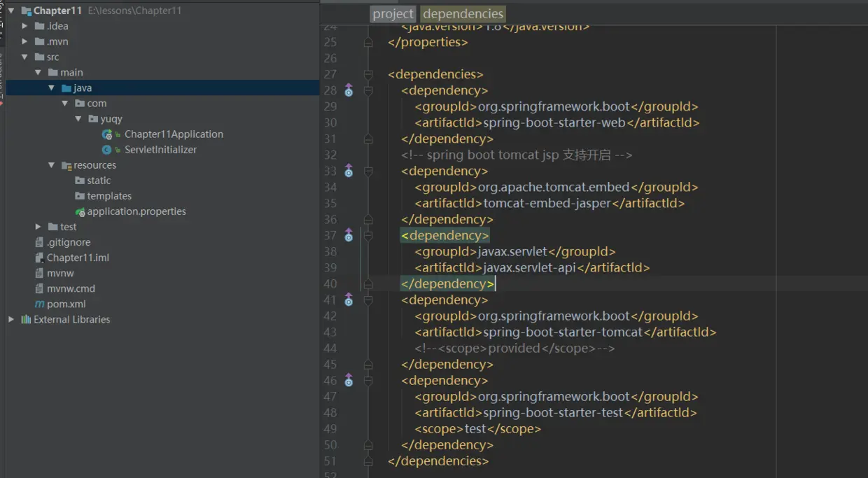Viewport: 868px width, 478px height.
Task: Click the static folder icon
Action: (80, 181)
